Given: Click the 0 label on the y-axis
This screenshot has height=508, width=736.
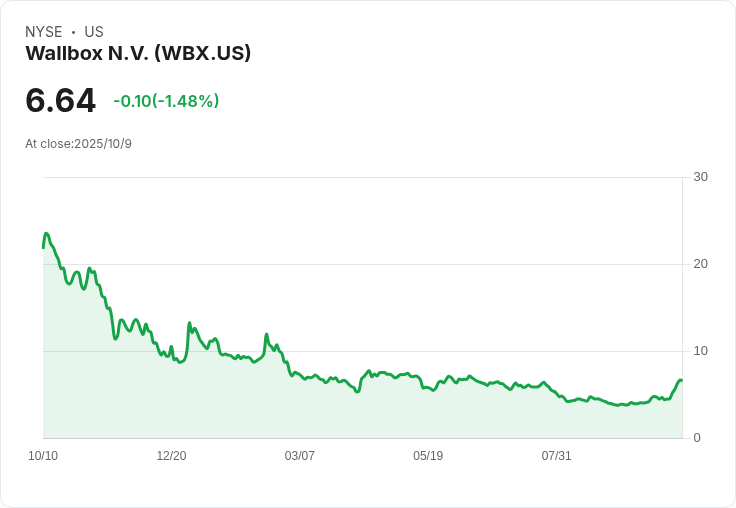Looking at the screenshot, I should click(697, 438).
